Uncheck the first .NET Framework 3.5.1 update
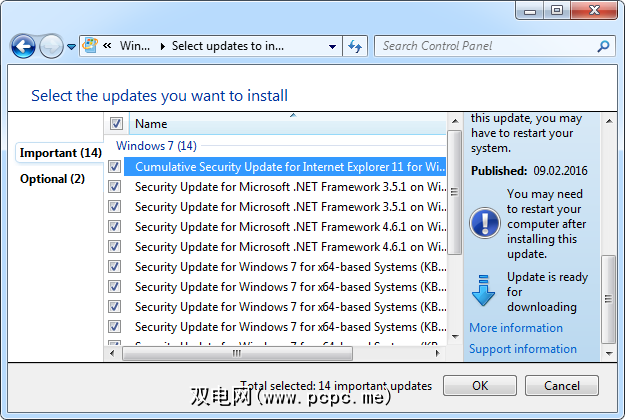The image size is (625, 420). [115, 186]
